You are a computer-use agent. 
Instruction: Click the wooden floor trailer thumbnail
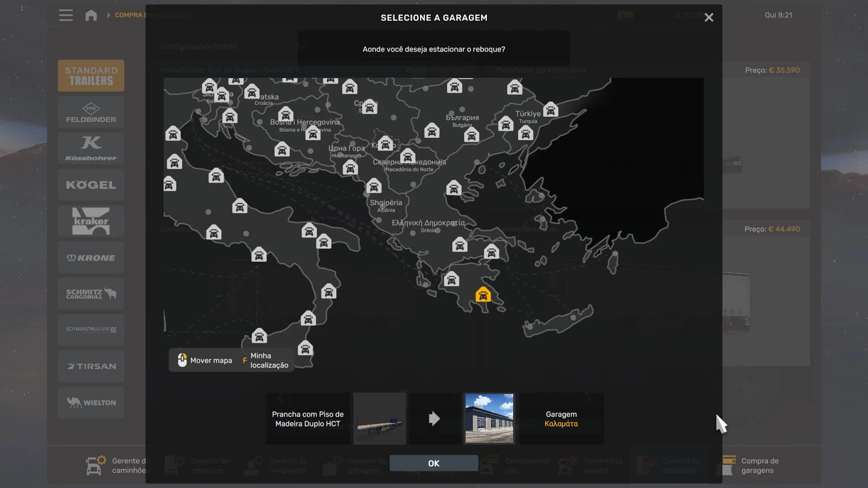coord(379,418)
